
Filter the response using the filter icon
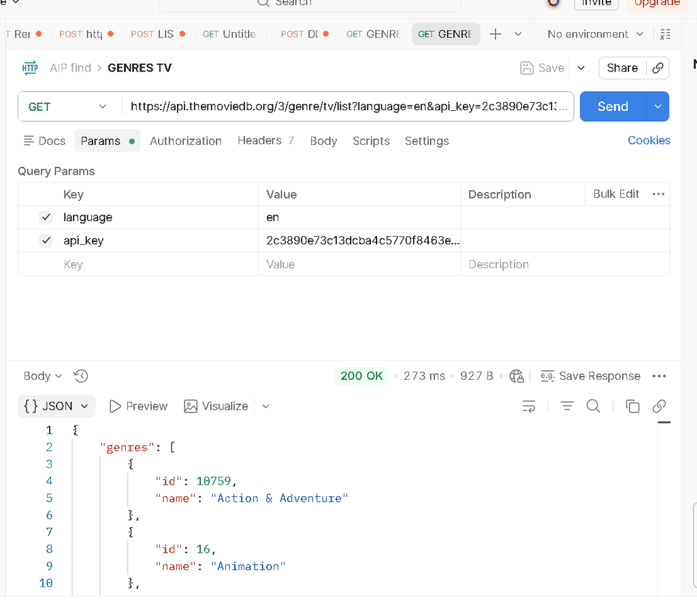point(567,406)
